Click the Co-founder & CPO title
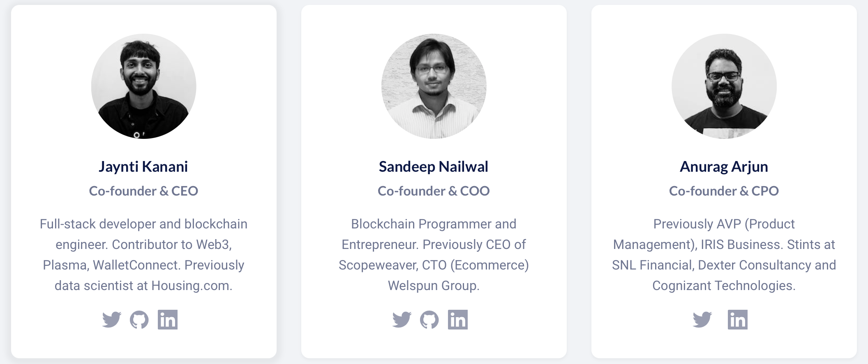868x364 pixels. point(724,191)
